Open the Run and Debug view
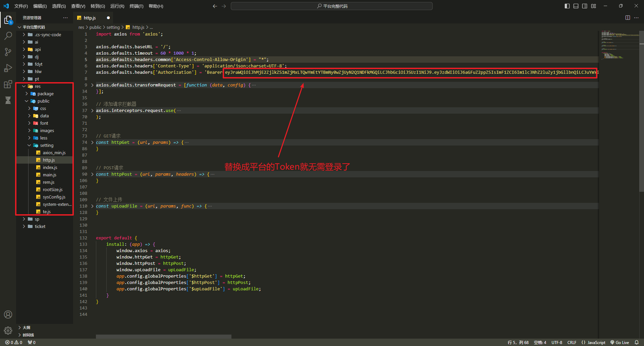This screenshot has width=644, height=346. coord(8,68)
